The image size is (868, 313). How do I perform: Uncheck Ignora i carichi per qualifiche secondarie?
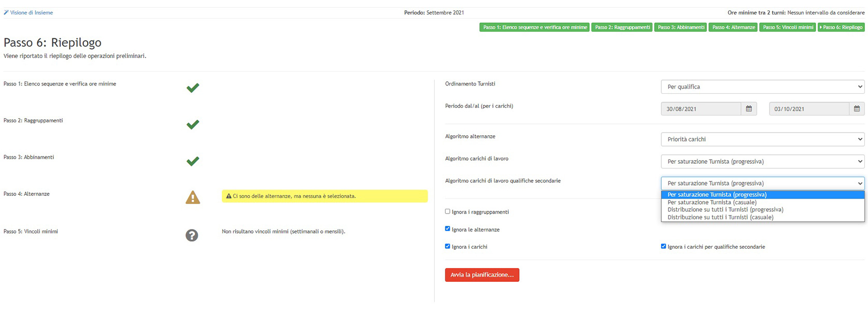pyautogui.click(x=663, y=246)
